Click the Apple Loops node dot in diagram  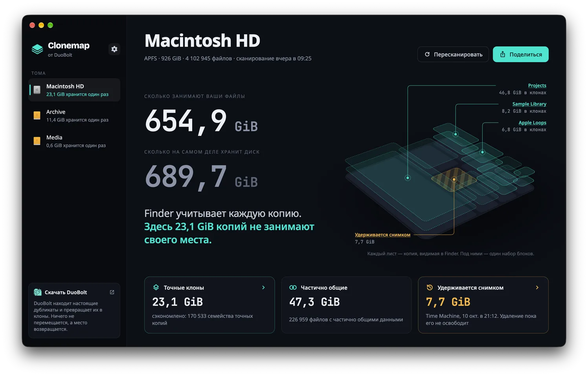[x=482, y=152]
